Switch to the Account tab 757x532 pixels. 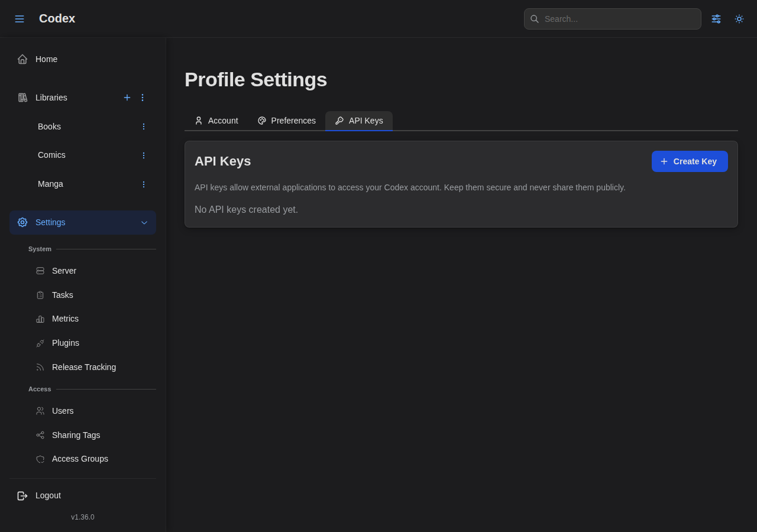(x=216, y=121)
